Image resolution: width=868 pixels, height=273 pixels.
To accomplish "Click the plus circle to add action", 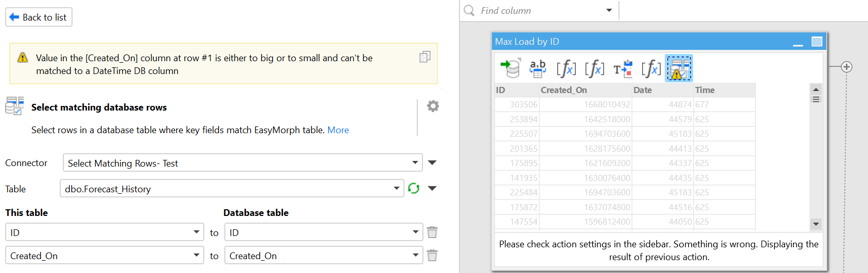I will point(846,67).
